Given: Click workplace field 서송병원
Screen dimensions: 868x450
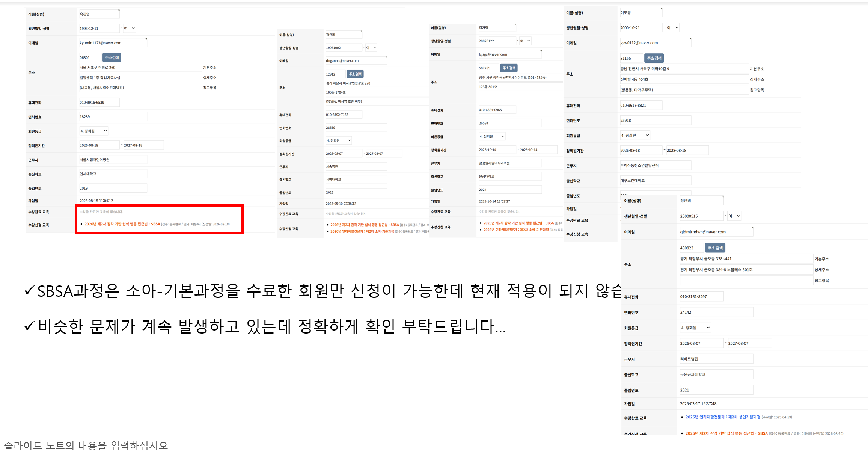Looking at the screenshot, I should point(356,166).
